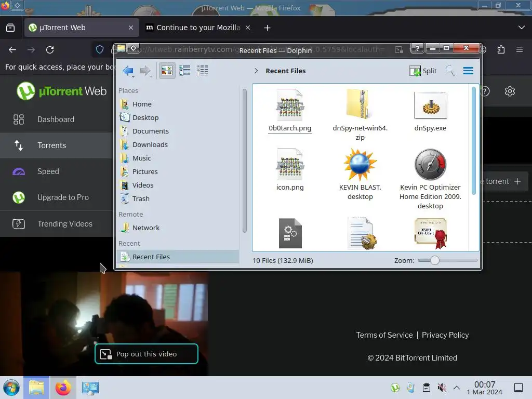
Task: Expand hidden system tray icons
Action: point(457,388)
